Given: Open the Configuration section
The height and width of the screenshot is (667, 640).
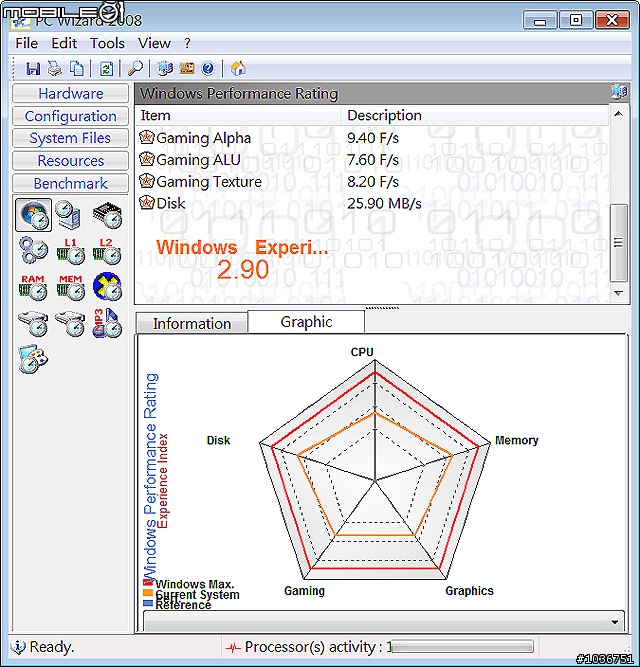Looking at the screenshot, I should point(70,116).
